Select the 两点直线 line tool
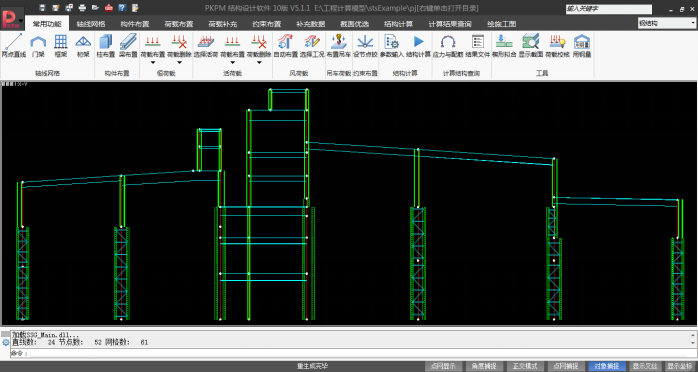Viewport: 698px width, 372px height. tap(14, 46)
